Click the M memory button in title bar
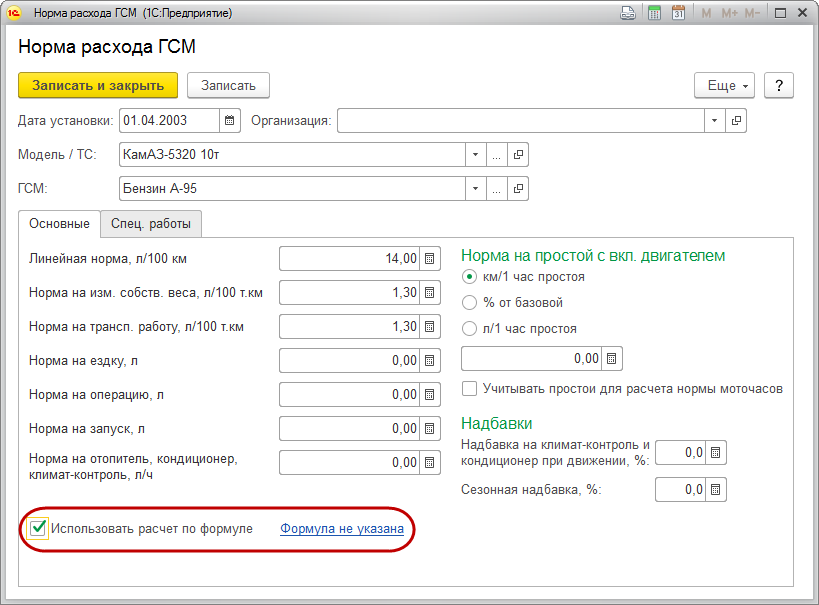819x605 pixels. click(x=706, y=14)
